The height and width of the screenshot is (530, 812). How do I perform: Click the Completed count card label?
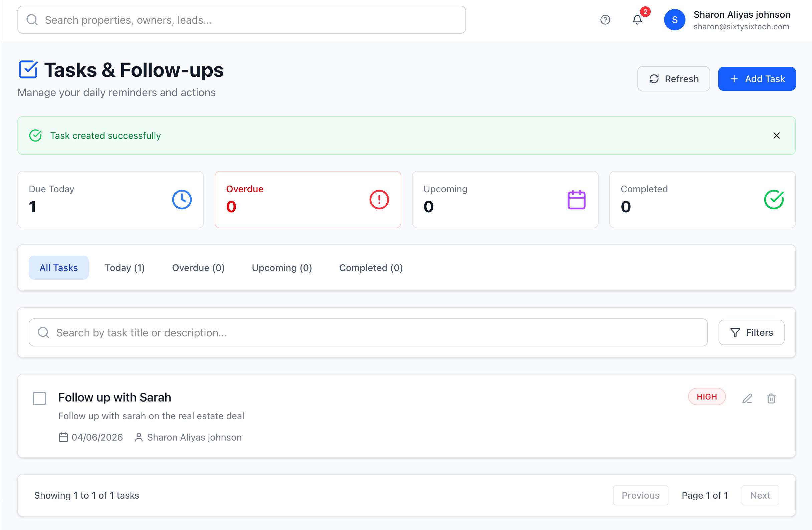[644, 189]
